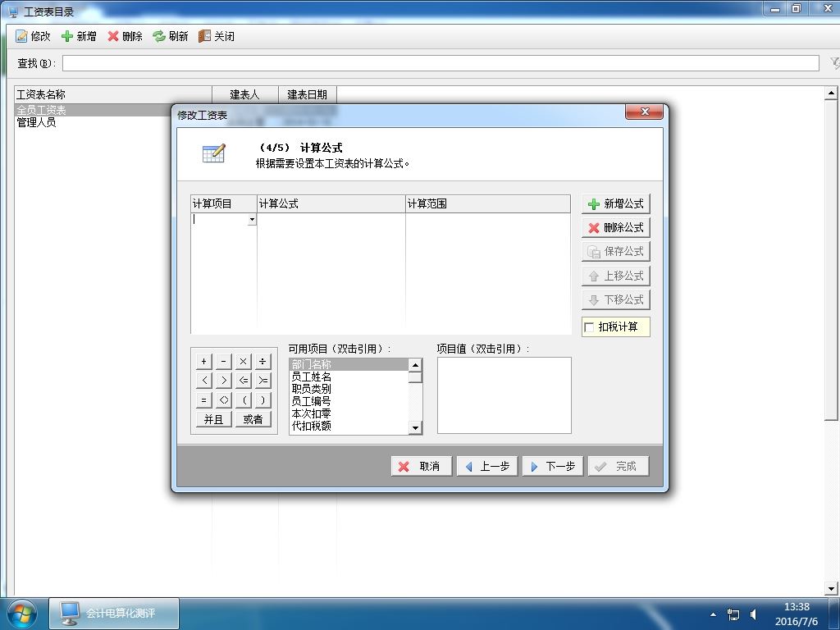Insert the right parenthesis
The height and width of the screenshot is (630, 840).
coord(262,400)
